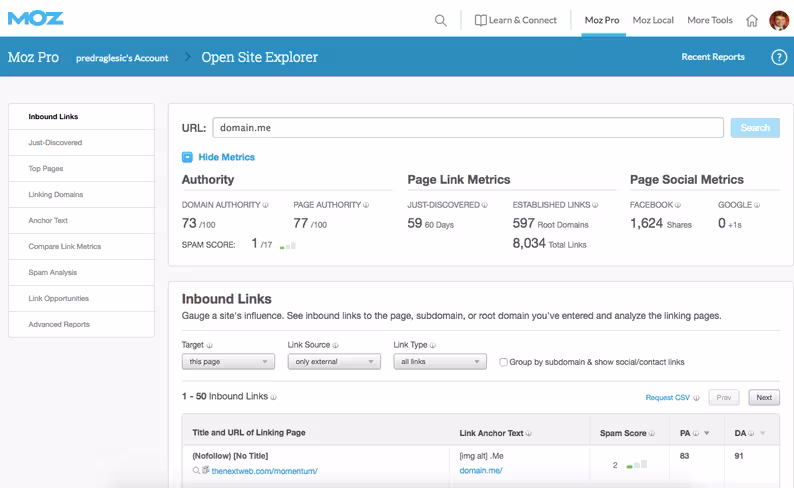Viewport: 794px width, 488px height.
Task: Click first row spam score bar indicator
Action: point(637,465)
